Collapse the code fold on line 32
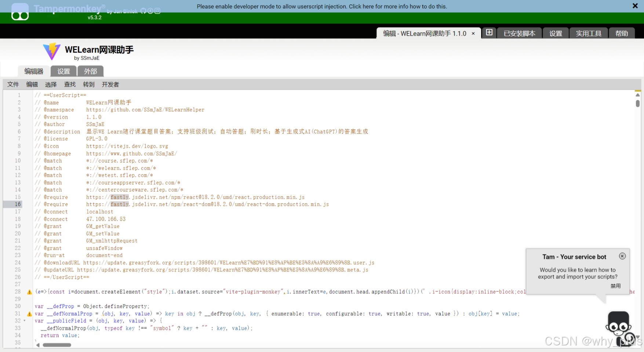Viewport: 644px width, 352px height. pyautogui.click(x=25, y=321)
